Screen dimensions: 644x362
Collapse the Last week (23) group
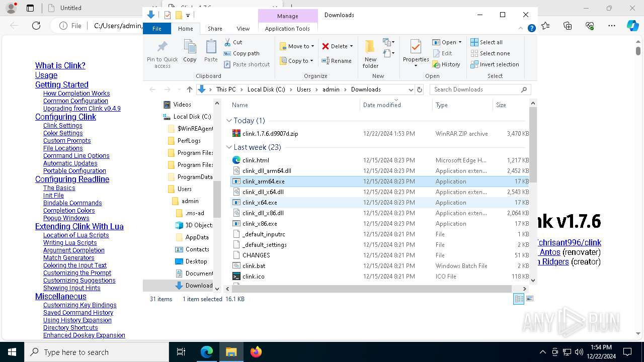229,147
